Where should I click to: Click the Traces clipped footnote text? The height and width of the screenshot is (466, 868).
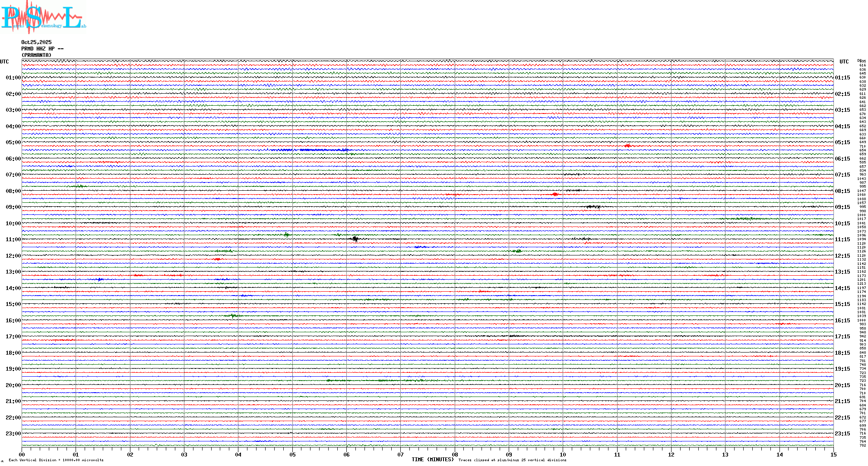tap(512, 460)
